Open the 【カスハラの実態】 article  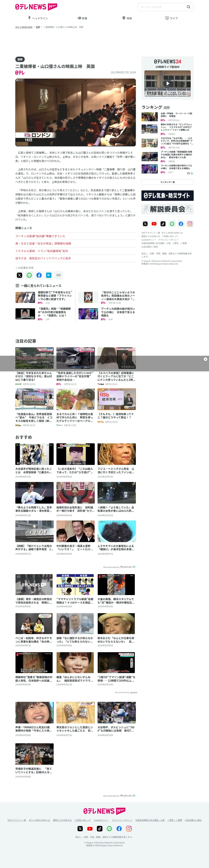pyautogui.click(x=117, y=376)
